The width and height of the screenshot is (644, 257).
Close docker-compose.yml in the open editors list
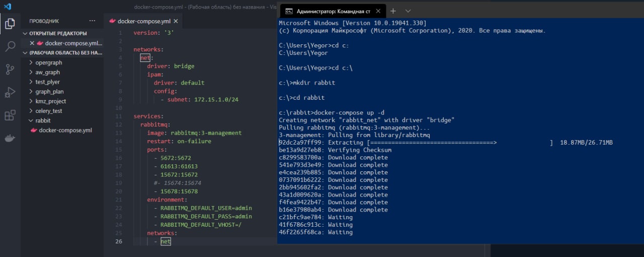coord(32,43)
